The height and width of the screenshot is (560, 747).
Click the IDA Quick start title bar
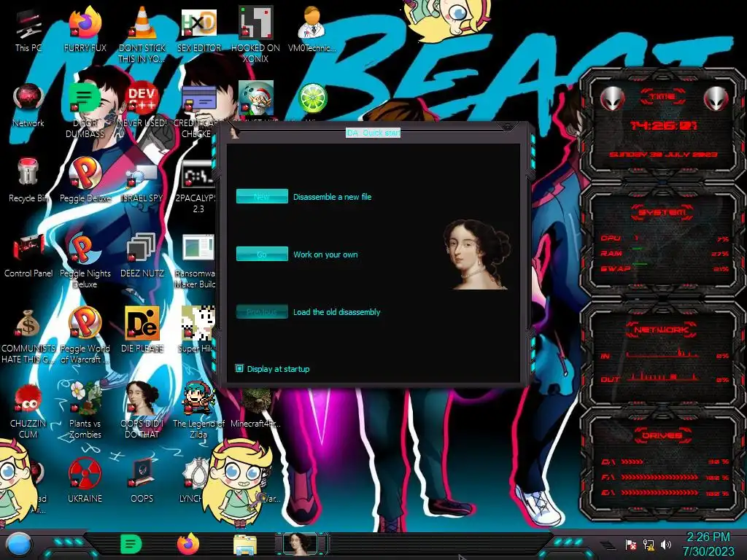(373, 133)
